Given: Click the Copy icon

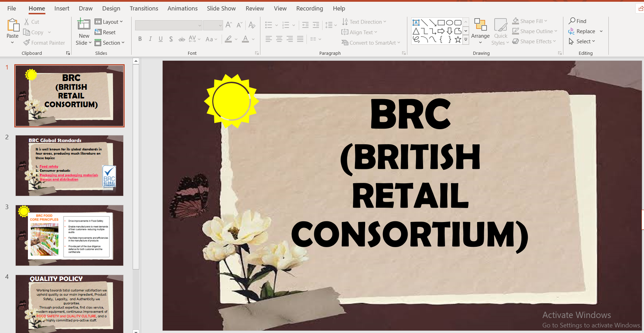Looking at the screenshot, I should (27, 32).
